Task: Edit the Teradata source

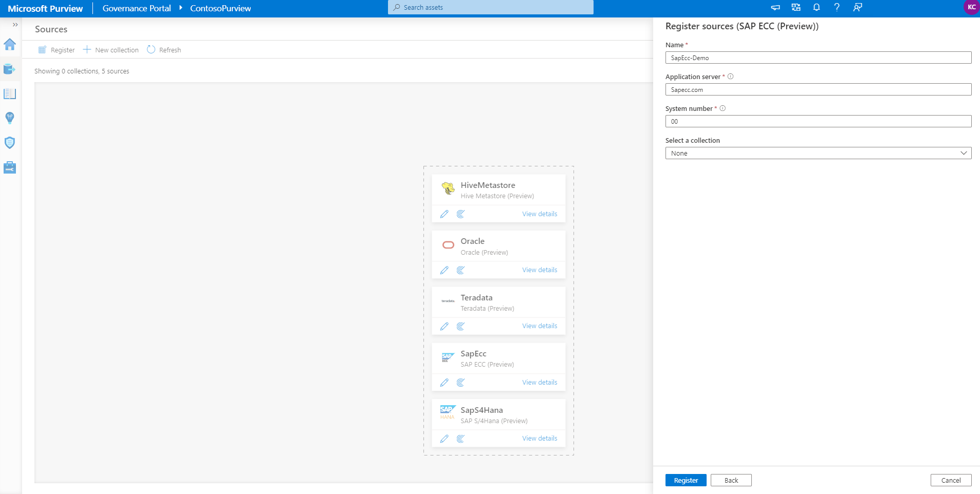Action: [x=445, y=326]
